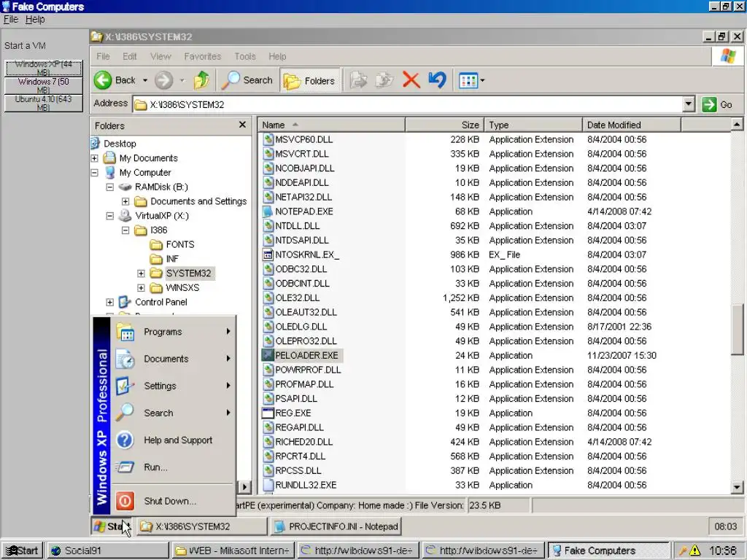This screenshot has width=747, height=560.
Task: Expand Documents and Settings tree node
Action: (x=125, y=201)
